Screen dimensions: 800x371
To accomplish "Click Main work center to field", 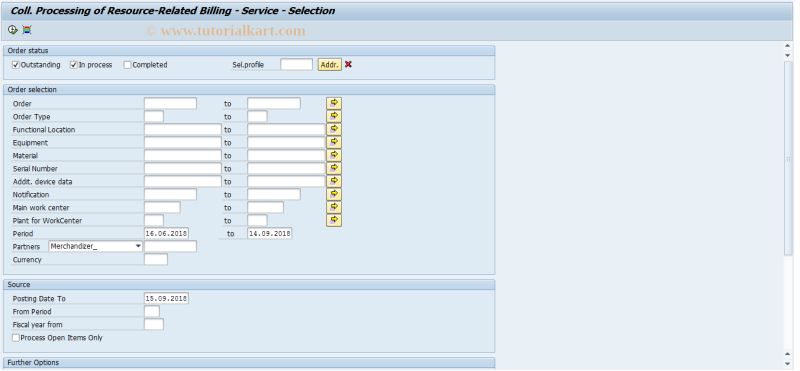I will point(265,208).
